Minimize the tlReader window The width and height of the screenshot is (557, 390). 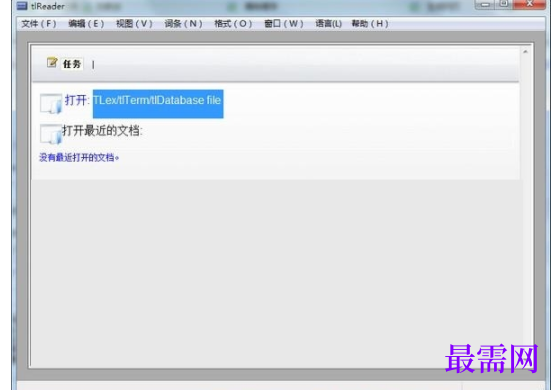click(x=485, y=4)
